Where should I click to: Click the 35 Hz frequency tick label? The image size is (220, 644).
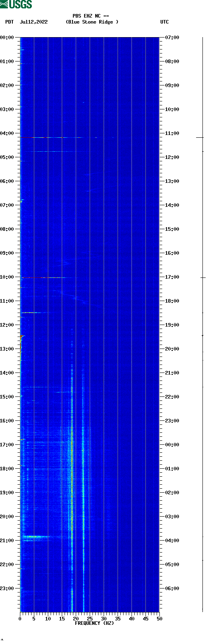point(118,619)
